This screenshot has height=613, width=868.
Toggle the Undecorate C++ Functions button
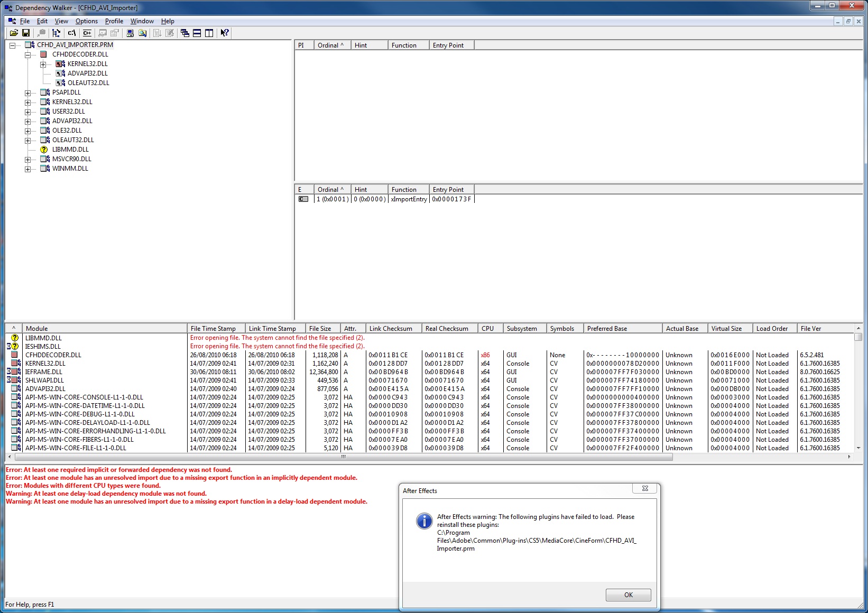pyautogui.click(x=87, y=33)
